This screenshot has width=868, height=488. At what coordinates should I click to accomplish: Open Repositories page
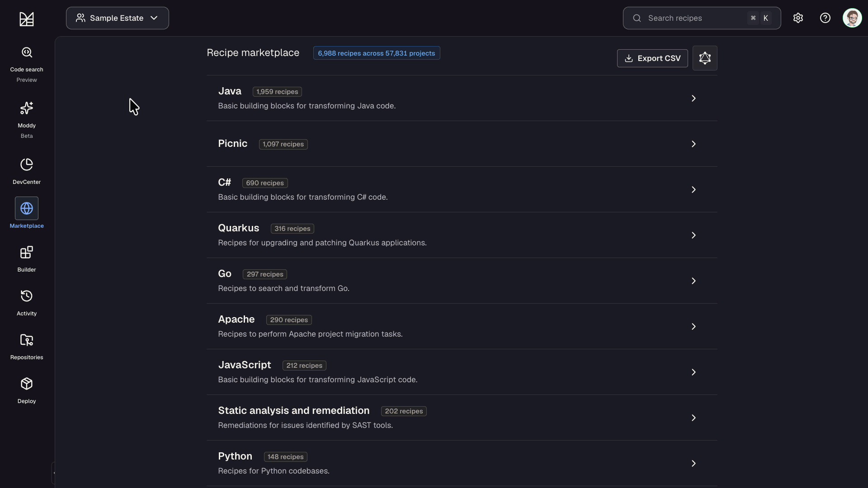[27, 347]
